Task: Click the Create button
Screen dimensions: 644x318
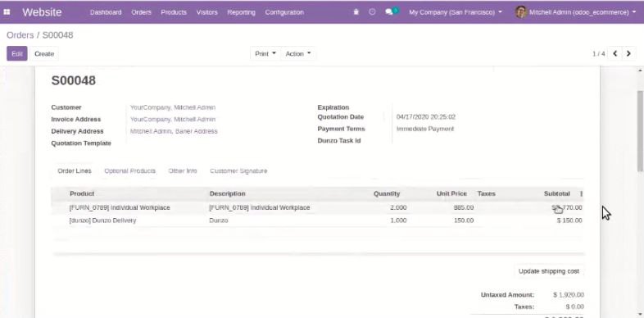Action: click(44, 54)
